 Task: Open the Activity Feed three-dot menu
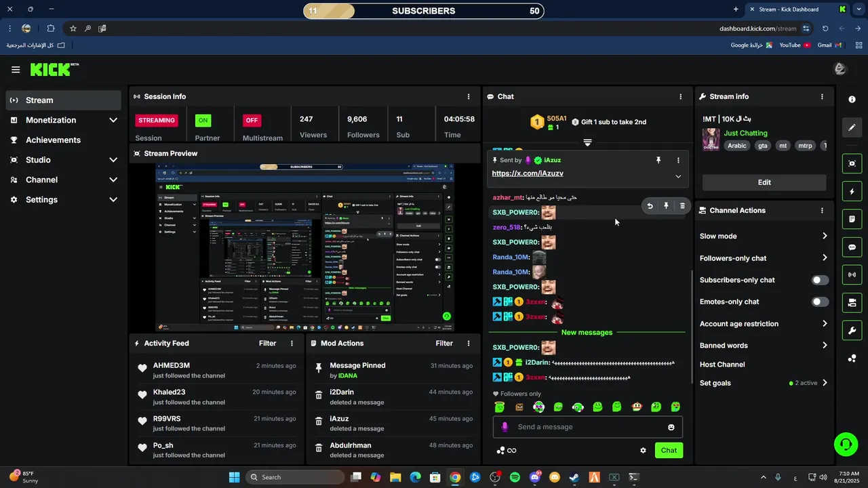pos(292,344)
